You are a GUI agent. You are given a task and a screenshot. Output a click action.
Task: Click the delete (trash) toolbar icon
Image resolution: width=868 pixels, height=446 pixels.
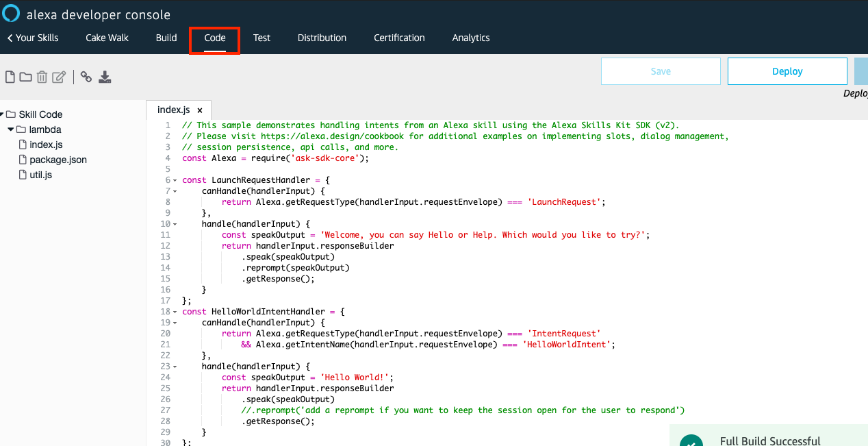point(42,77)
